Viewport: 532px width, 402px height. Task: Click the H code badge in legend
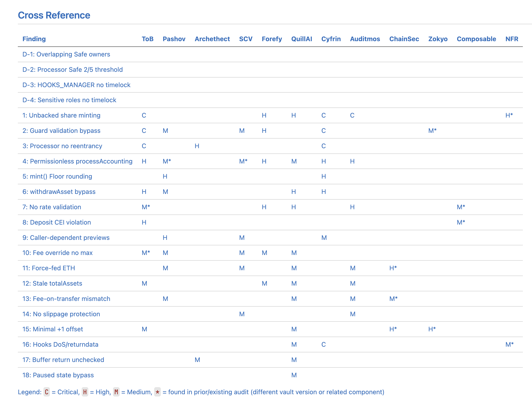pyautogui.click(x=85, y=392)
